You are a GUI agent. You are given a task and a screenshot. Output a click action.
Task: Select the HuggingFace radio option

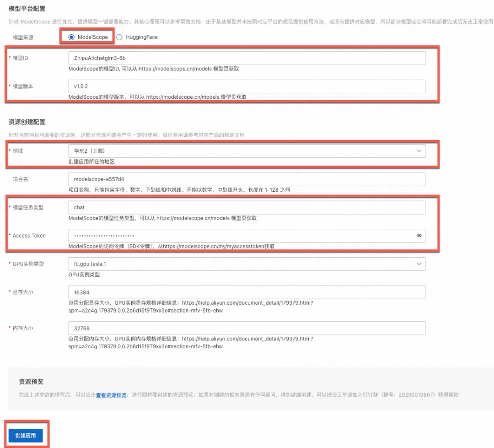(x=119, y=37)
